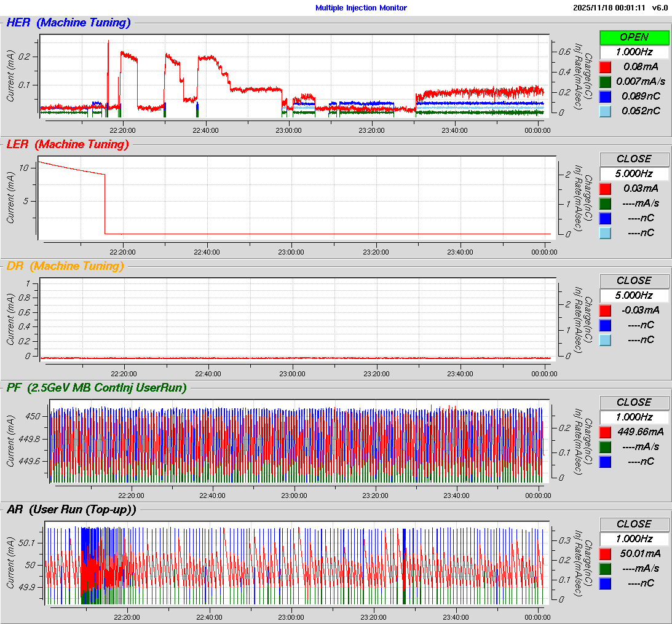Click the PF 449.66mA current readout
The width and height of the screenshot is (672, 624).
tap(639, 432)
